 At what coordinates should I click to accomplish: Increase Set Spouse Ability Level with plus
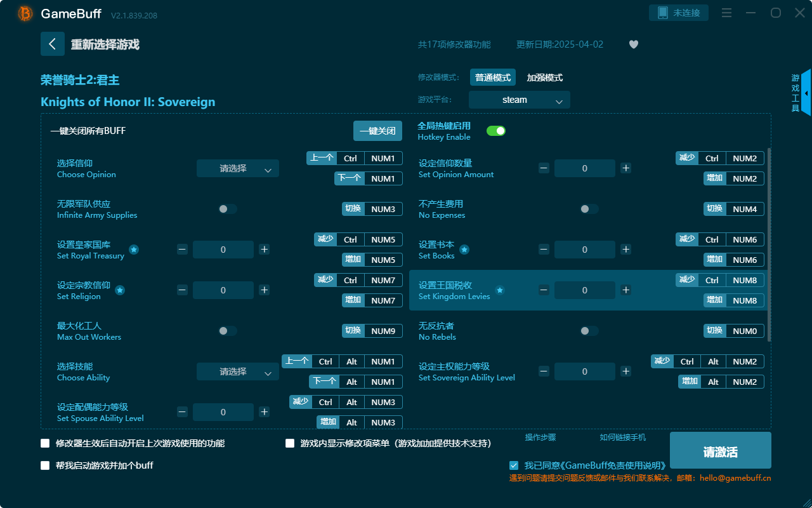(265, 412)
